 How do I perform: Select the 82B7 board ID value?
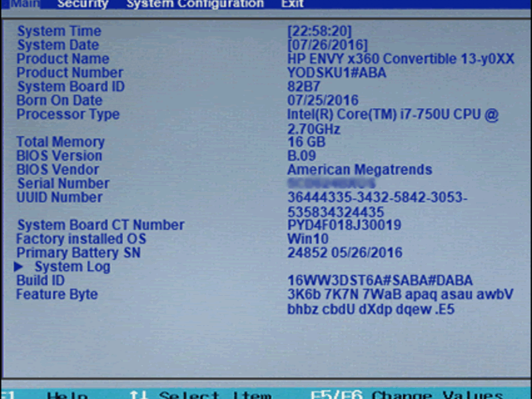(x=304, y=87)
